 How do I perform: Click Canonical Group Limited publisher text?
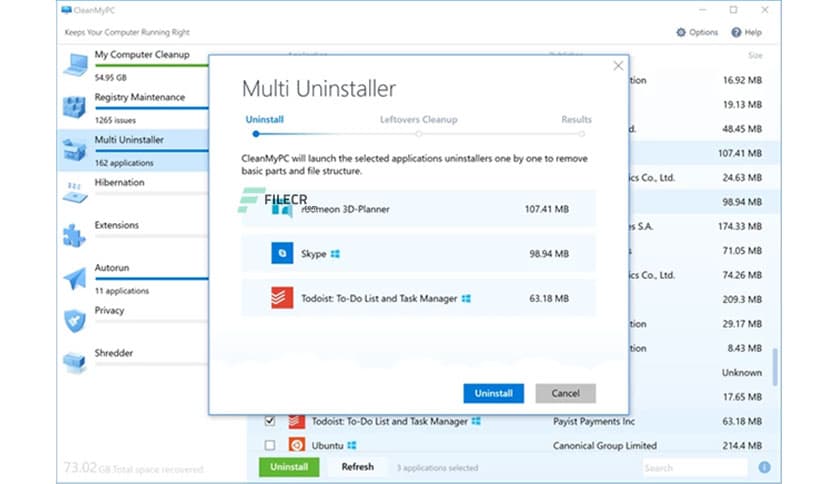605,445
